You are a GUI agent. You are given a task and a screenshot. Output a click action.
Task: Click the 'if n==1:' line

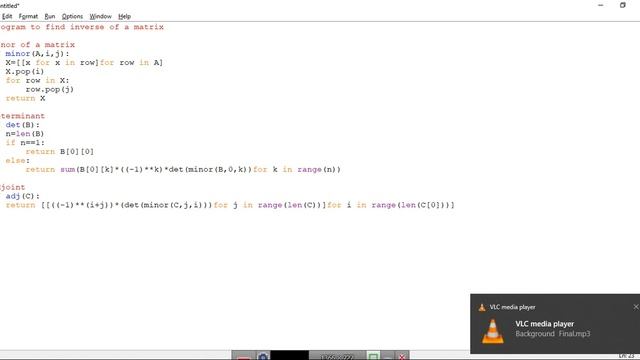pos(25,143)
